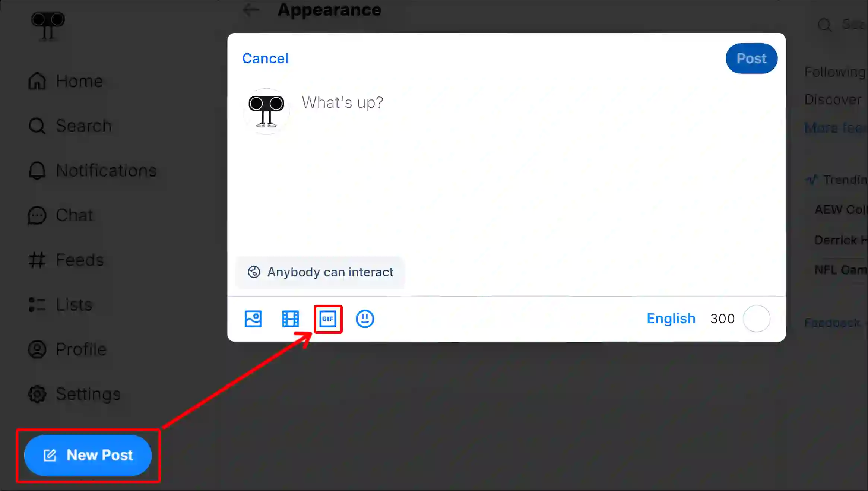The width and height of the screenshot is (868, 491).
Task: Select the Feeds hashtag icon
Action: (x=37, y=259)
